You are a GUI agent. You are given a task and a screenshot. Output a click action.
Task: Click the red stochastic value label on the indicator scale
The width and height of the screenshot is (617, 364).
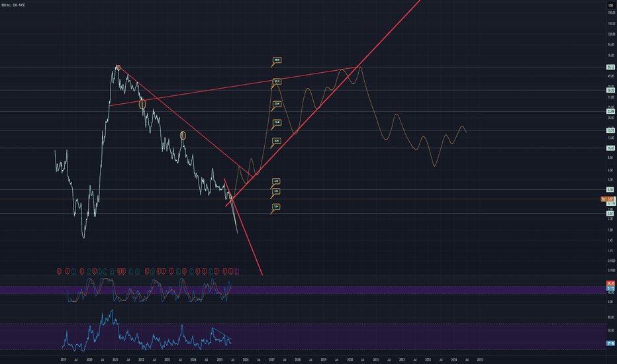point(610,283)
